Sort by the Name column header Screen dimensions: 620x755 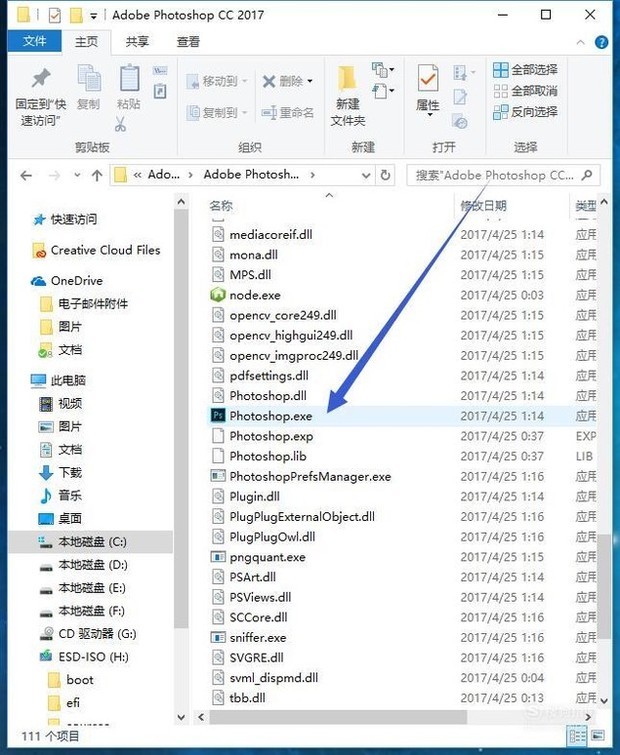click(x=221, y=206)
